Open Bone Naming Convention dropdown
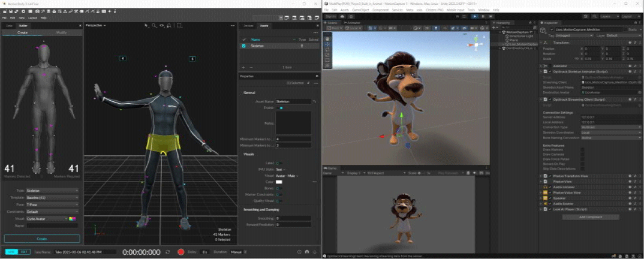 point(611,137)
